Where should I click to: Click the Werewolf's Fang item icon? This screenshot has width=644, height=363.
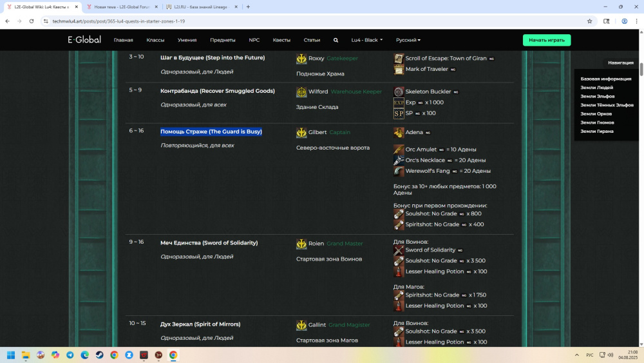pyautogui.click(x=399, y=172)
